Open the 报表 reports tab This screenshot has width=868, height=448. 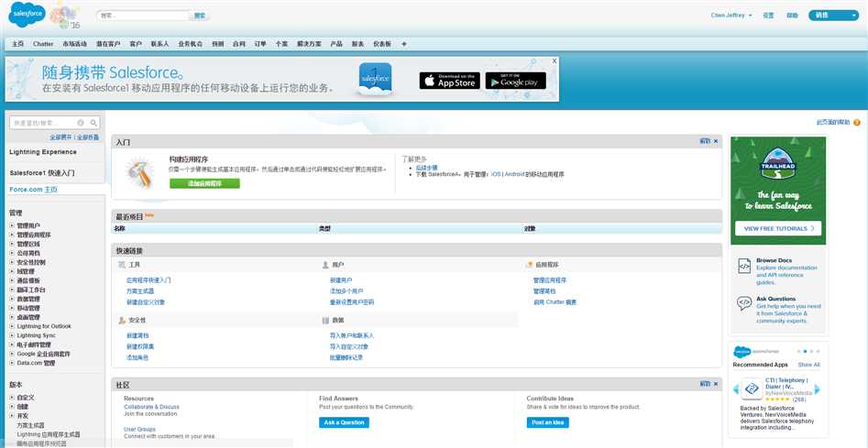(x=357, y=44)
